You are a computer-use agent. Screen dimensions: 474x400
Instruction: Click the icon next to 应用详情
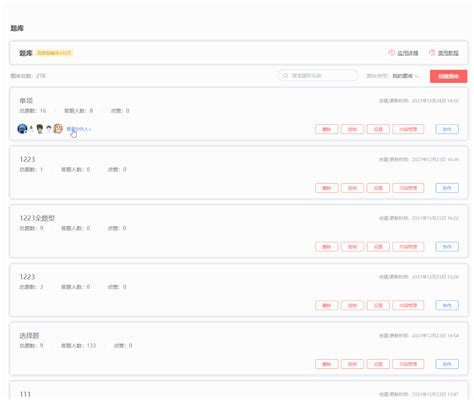coord(392,53)
